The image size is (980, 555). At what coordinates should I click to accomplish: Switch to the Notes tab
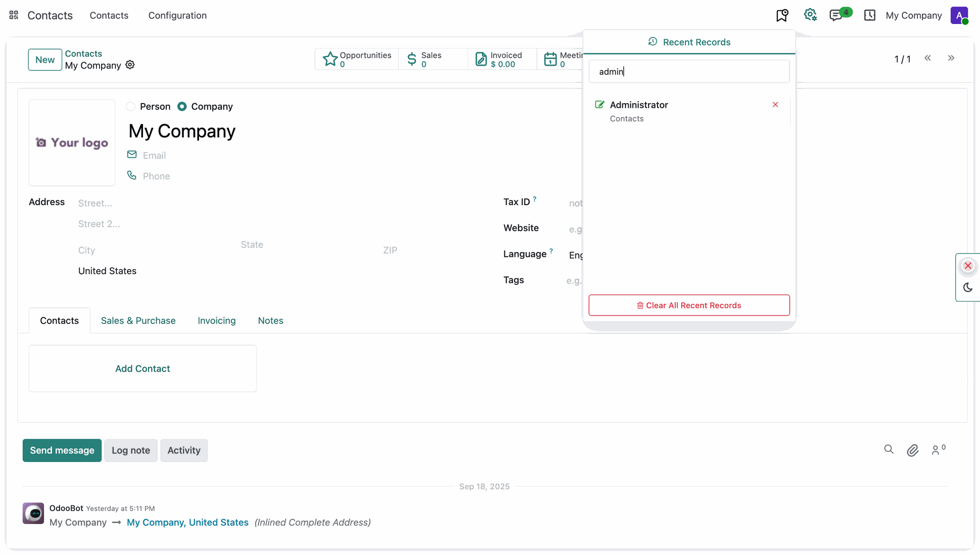pyautogui.click(x=271, y=321)
